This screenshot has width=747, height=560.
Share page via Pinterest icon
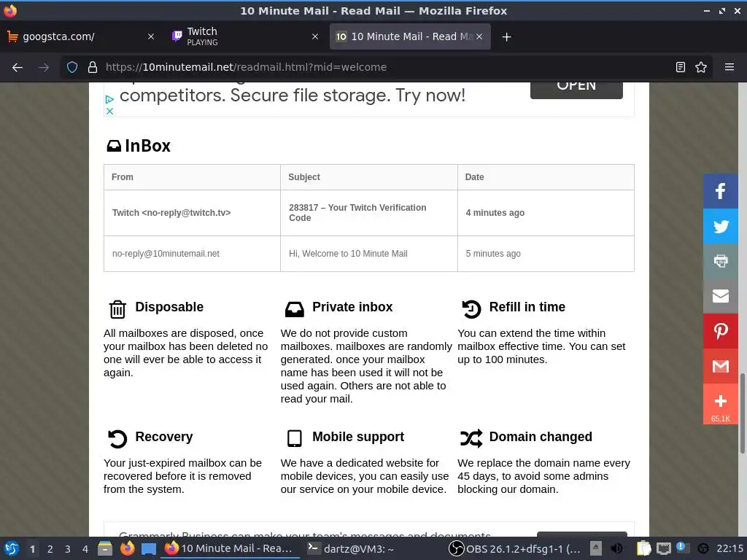click(x=720, y=331)
